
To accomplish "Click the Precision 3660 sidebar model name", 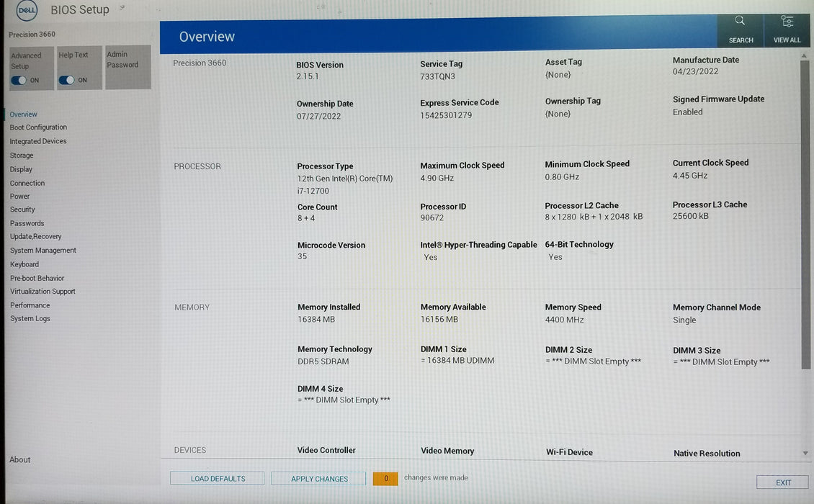I will (x=32, y=35).
